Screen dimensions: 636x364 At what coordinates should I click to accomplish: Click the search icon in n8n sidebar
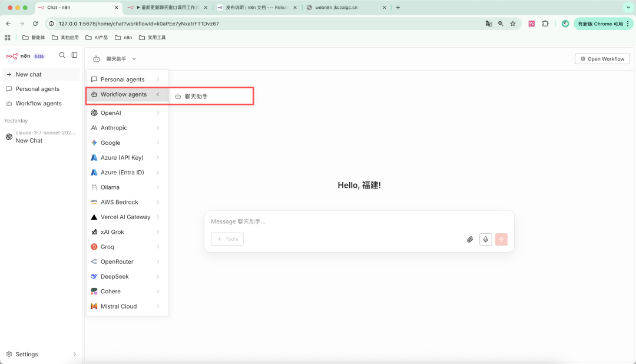pyautogui.click(x=62, y=55)
